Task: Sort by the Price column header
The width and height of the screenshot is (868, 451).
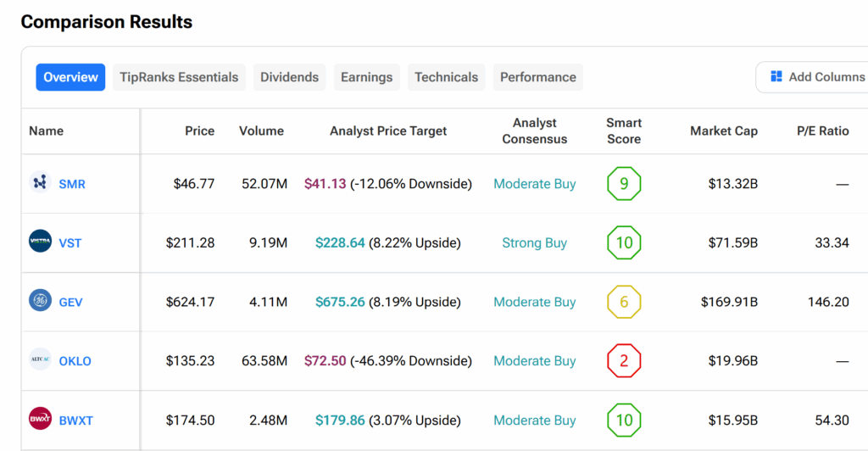Action: pyautogui.click(x=200, y=131)
